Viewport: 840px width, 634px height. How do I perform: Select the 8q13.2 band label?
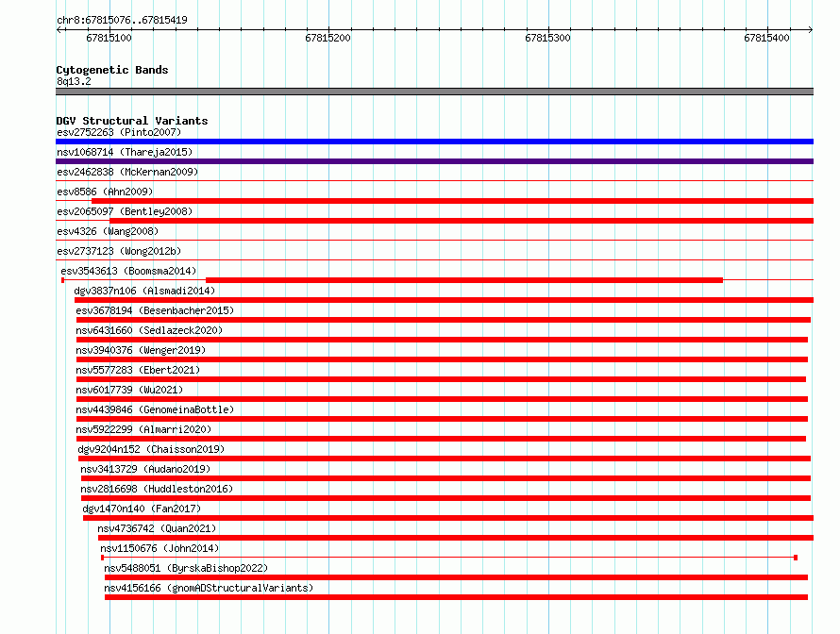tap(74, 81)
